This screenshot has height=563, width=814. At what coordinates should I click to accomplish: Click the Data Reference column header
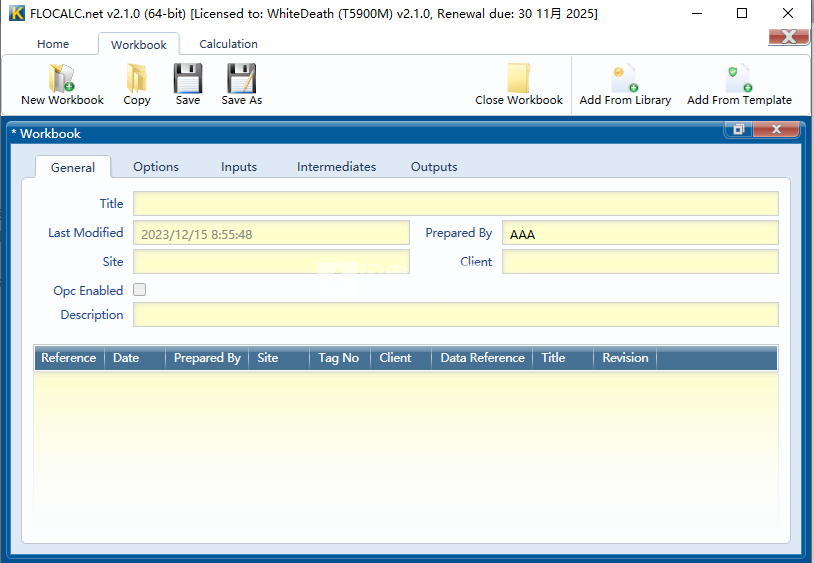coord(482,358)
